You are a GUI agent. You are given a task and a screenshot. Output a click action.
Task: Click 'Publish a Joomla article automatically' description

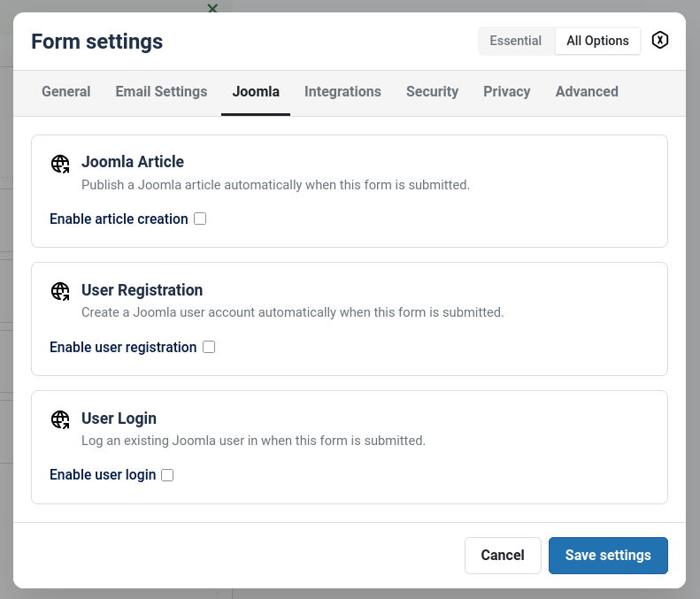click(275, 185)
